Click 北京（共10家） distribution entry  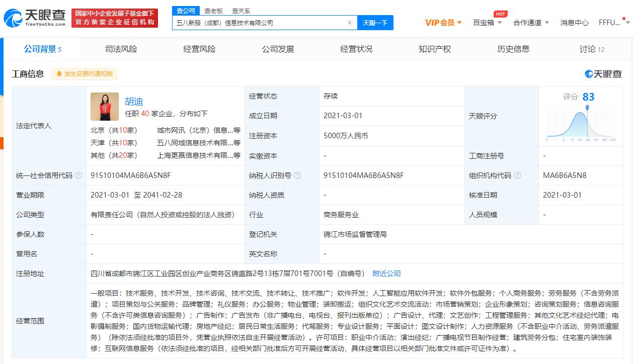coord(114,130)
